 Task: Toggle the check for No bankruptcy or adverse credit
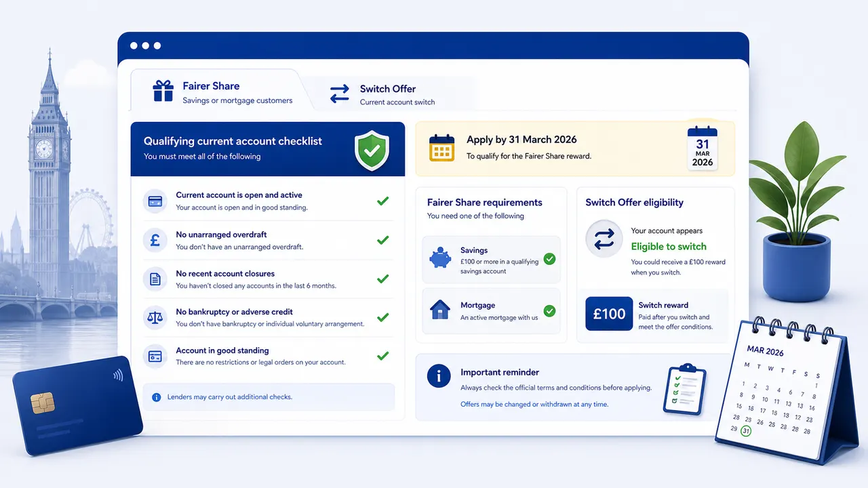tap(382, 317)
